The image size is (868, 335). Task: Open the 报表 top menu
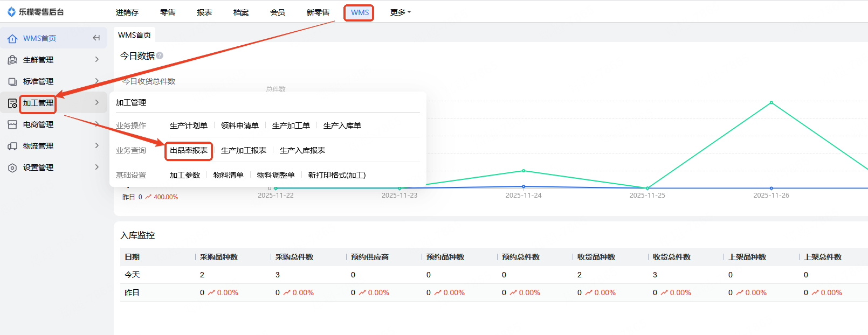coord(204,12)
